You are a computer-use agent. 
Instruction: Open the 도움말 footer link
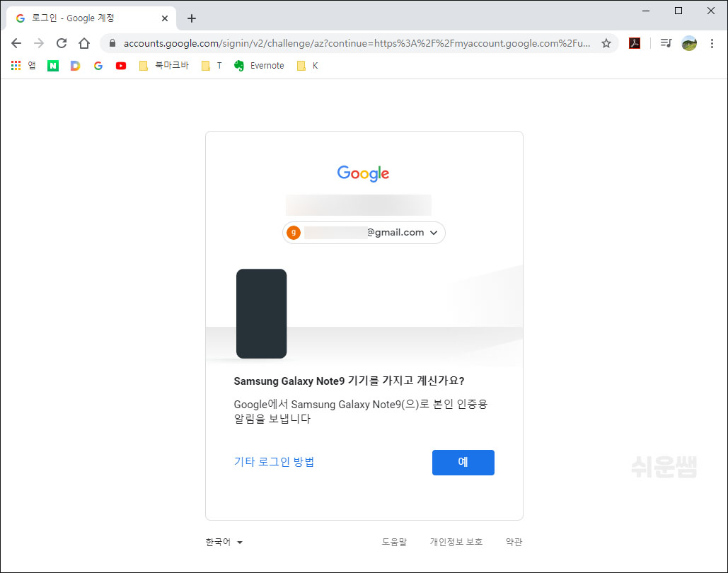coord(394,542)
